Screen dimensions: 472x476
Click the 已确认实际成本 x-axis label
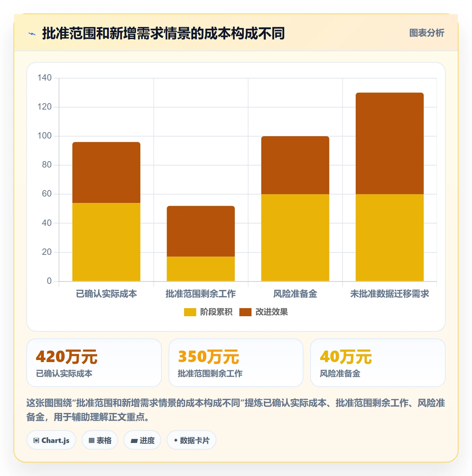pyautogui.click(x=106, y=294)
